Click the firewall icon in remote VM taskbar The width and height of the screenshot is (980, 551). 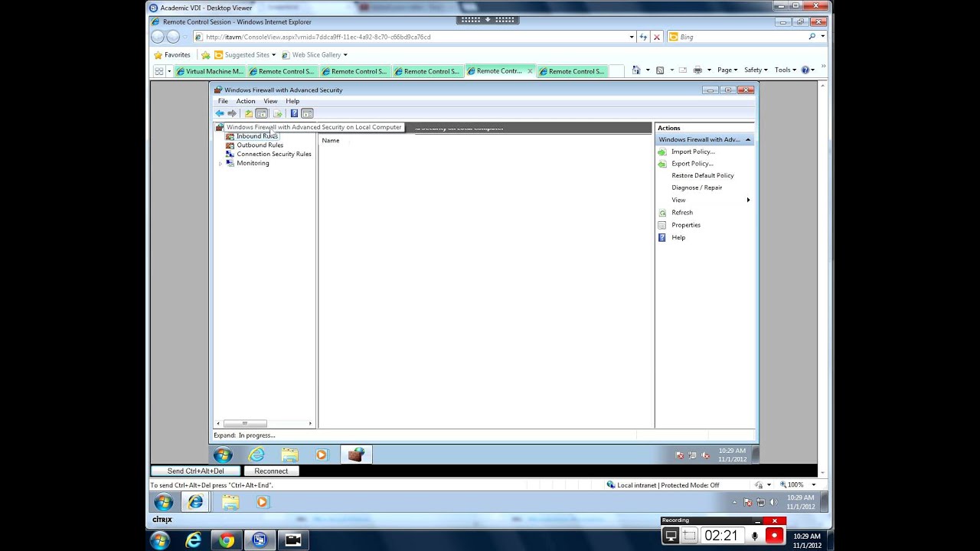[x=355, y=455]
